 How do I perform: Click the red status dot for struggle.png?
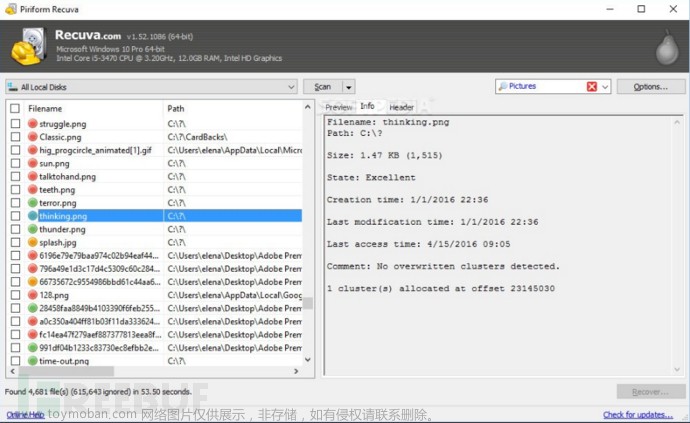coord(33,124)
